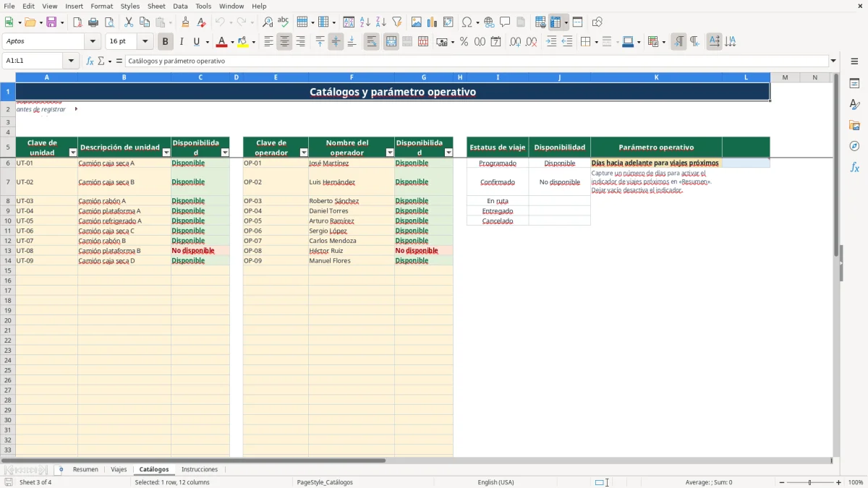Insert a comment
Image resolution: width=868 pixels, height=488 pixels.
505,22
